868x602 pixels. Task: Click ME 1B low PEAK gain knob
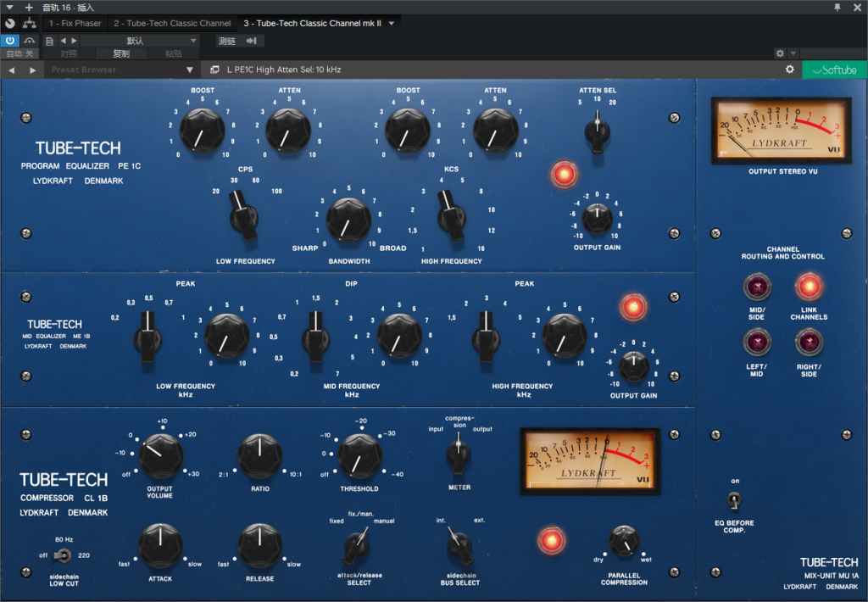coord(226,336)
